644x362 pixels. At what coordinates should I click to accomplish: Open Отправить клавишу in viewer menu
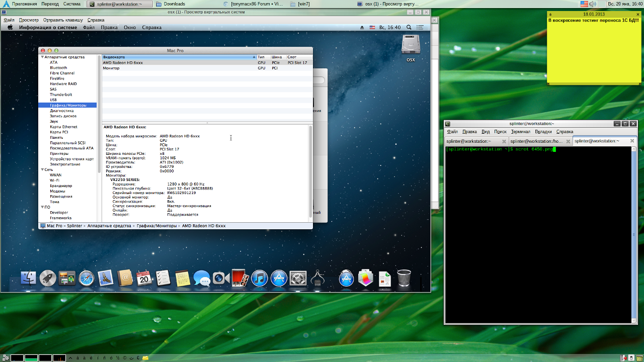63,20
